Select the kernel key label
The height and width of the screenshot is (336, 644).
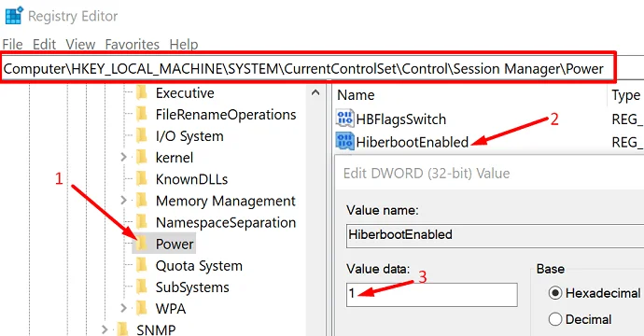pyautogui.click(x=175, y=158)
